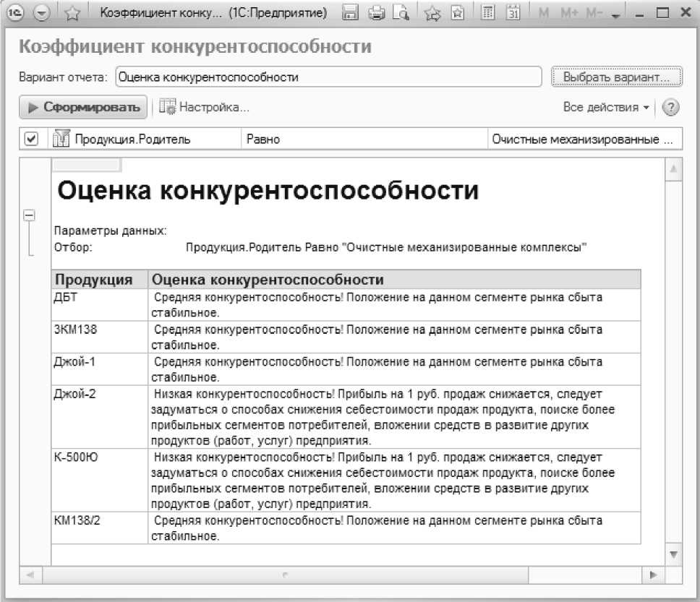Viewport: 700px width, 602px height.
Task: Toggle the Продукция.Родитель filter checkbox
Action: point(31,139)
